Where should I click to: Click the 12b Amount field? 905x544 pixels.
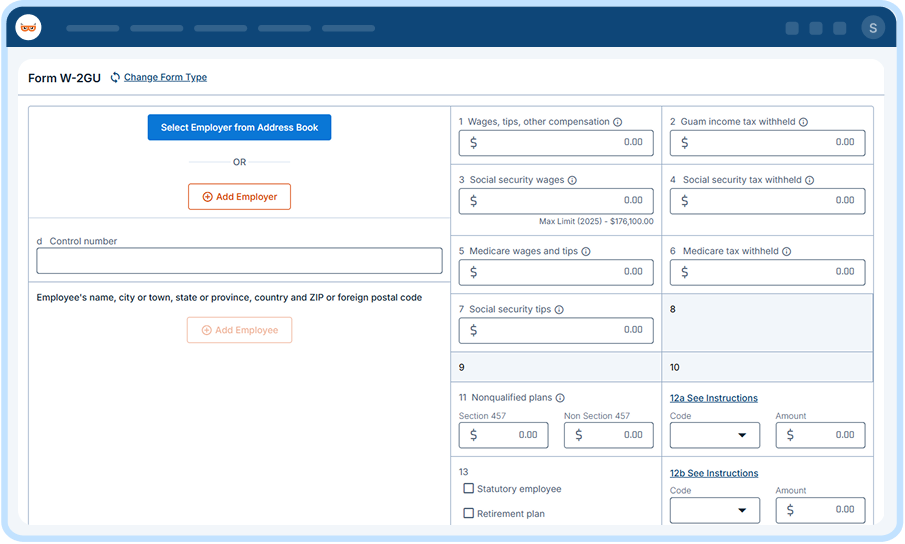pos(820,511)
